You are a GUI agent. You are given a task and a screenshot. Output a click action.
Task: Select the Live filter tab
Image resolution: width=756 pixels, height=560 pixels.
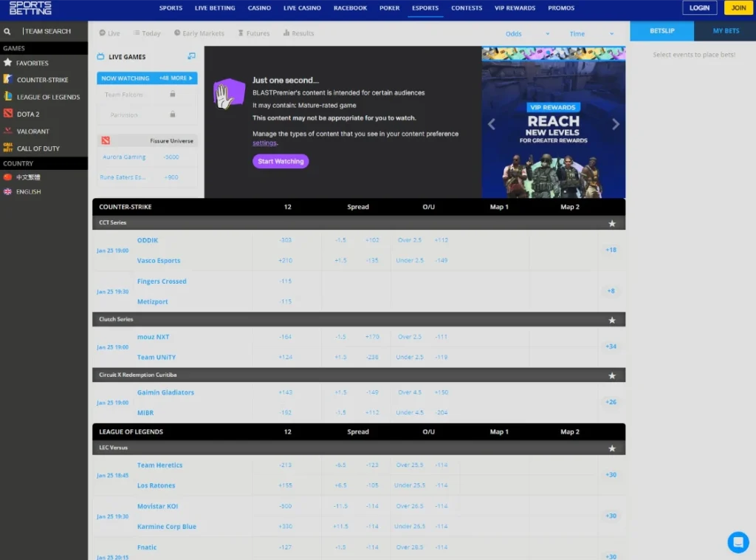(109, 33)
